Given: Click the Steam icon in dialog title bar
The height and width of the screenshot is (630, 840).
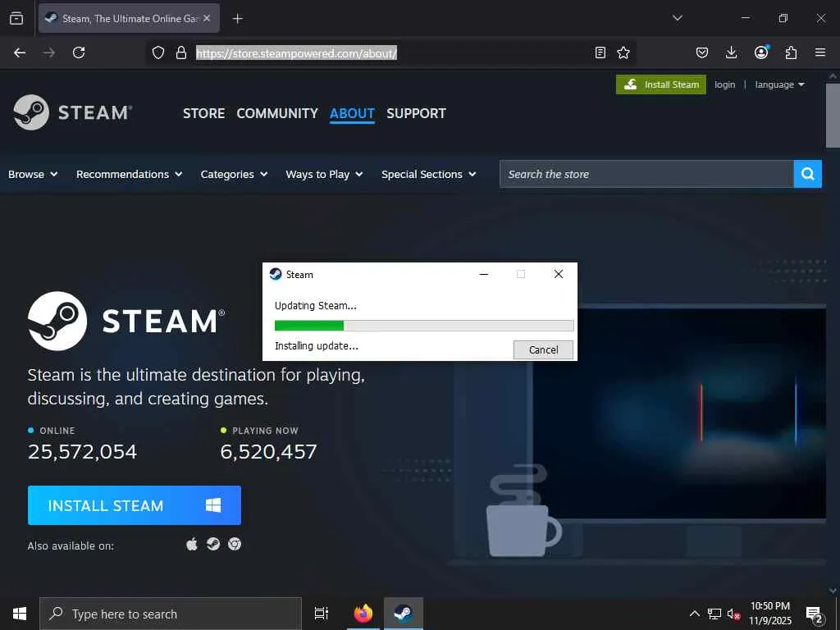Looking at the screenshot, I should pos(276,274).
